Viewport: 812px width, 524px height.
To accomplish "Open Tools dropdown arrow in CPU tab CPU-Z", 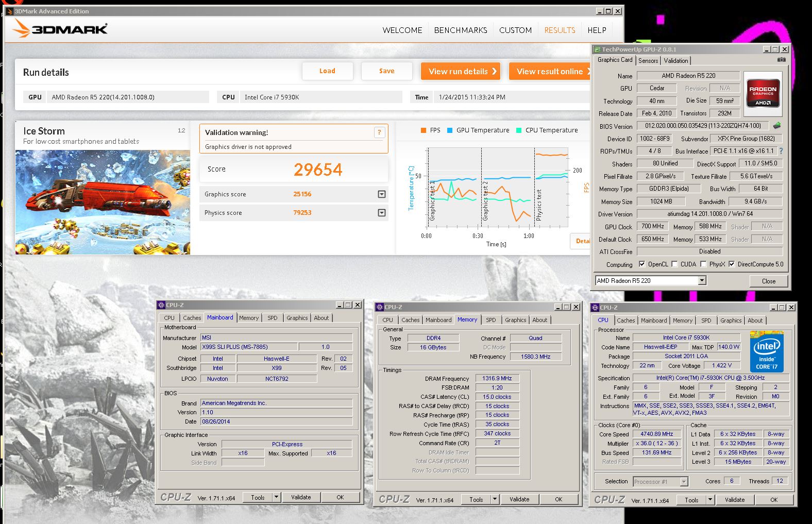I will (x=711, y=500).
